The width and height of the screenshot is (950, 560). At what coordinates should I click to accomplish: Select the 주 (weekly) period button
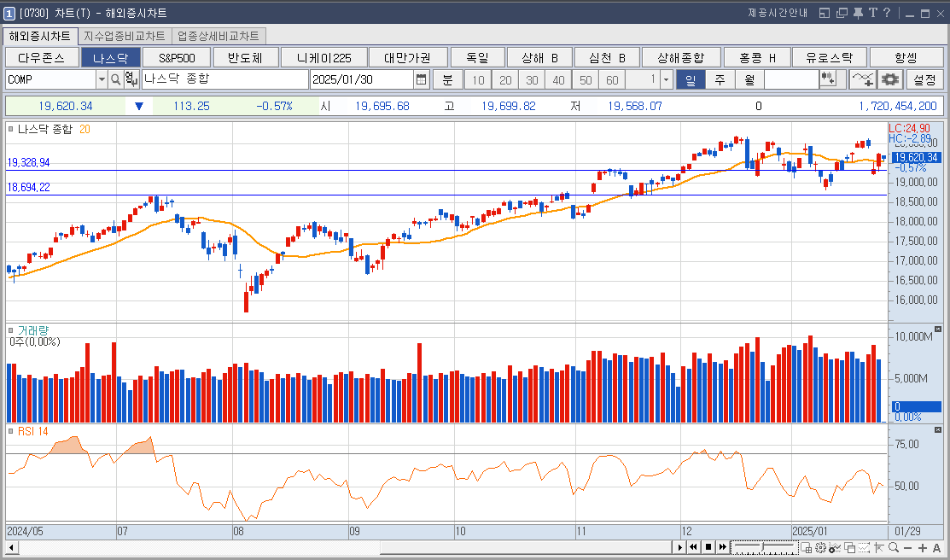click(x=720, y=79)
